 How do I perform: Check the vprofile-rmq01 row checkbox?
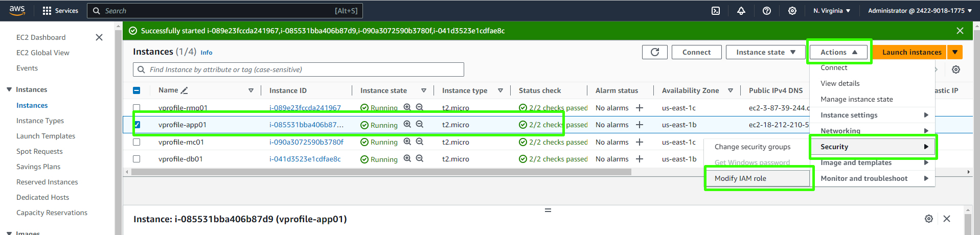click(x=136, y=108)
